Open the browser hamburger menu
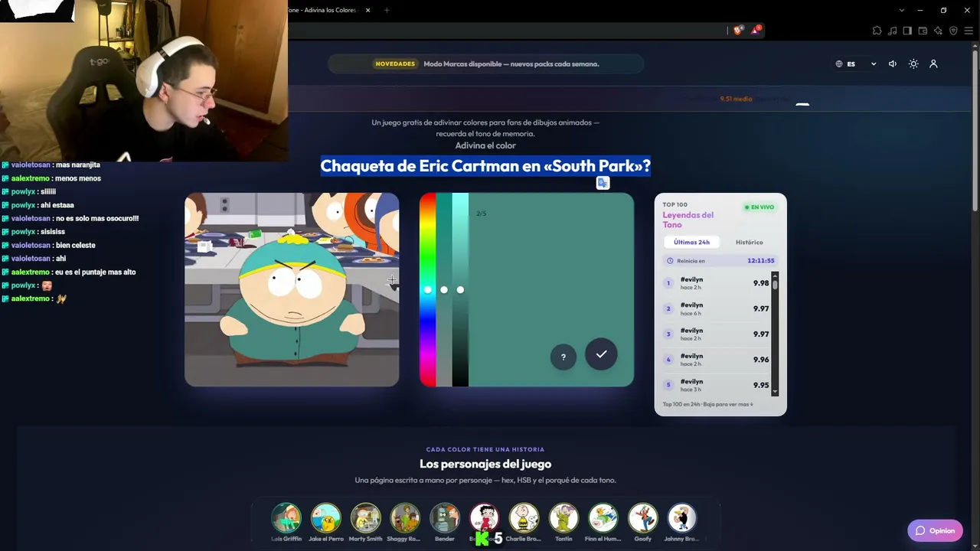The height and width of the screenshot is (551, 980). click(x=969, y=31)
